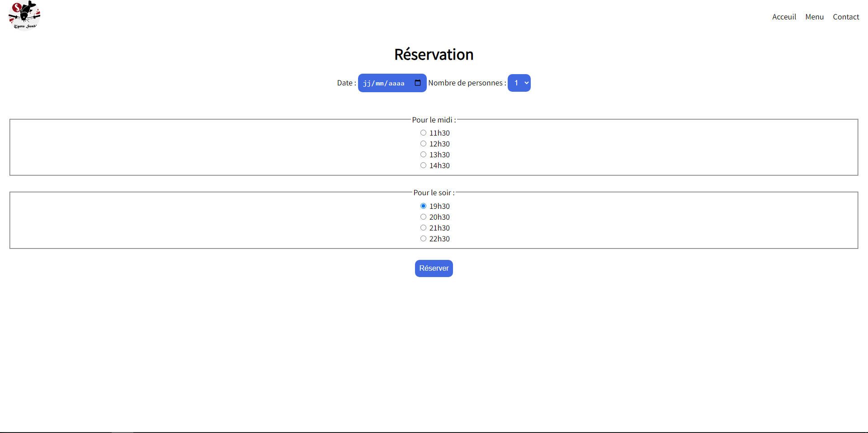This screenshot has height=433, width=868.
Task: Click the 'Nombre de personnes' label
Action: (x=466, y=83)
